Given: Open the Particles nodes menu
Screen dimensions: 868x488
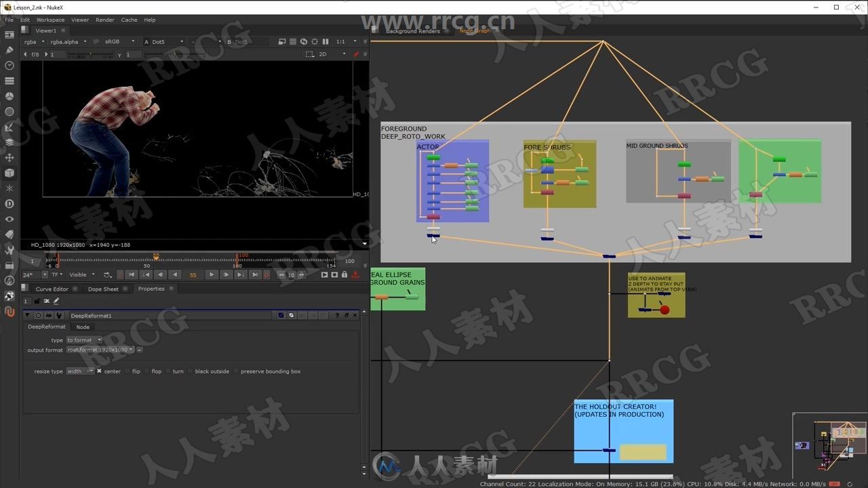Looking at the screenshot, I should click(9, 188).
